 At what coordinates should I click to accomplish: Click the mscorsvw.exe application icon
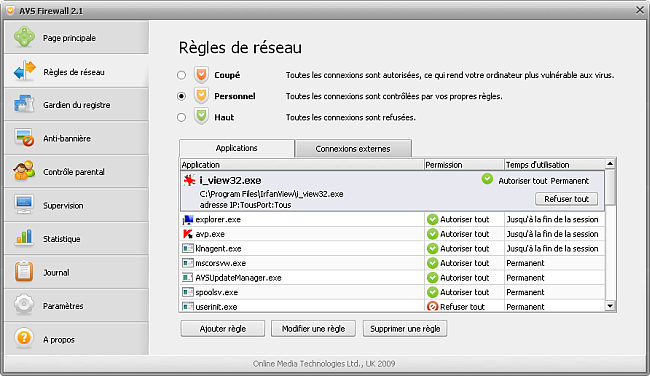coord(188,263)
